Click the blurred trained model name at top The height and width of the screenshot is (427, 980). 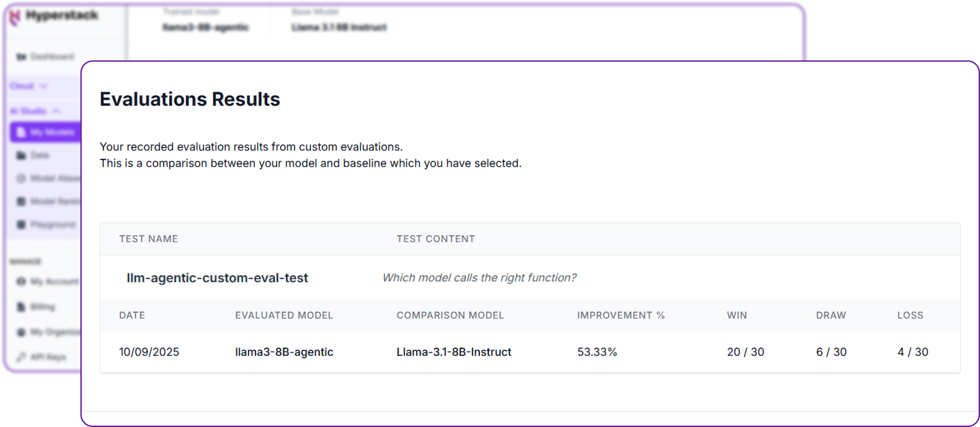coord(205,27)
